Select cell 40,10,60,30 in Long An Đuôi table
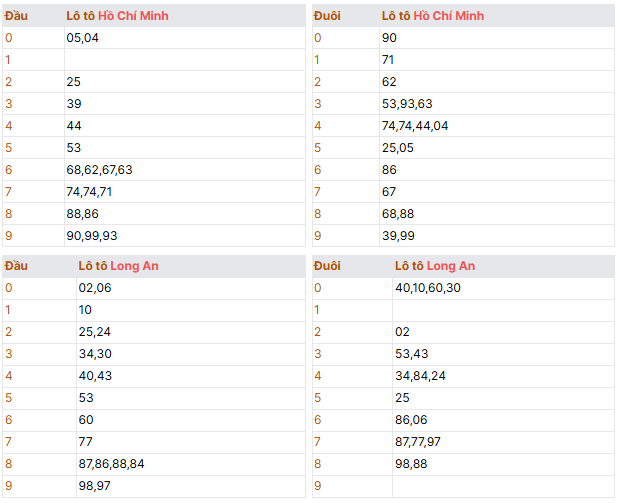This screenshot has height=503, width=620. [503, 288]
